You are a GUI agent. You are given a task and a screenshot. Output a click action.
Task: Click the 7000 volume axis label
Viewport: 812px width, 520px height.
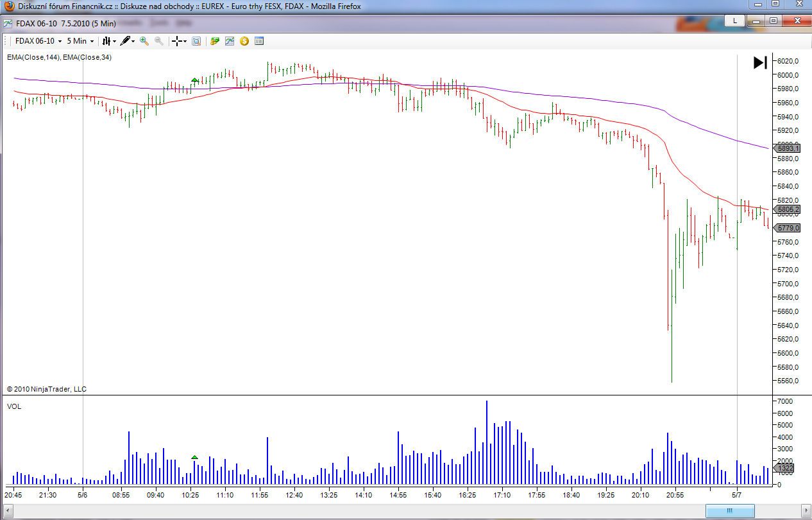785,401
